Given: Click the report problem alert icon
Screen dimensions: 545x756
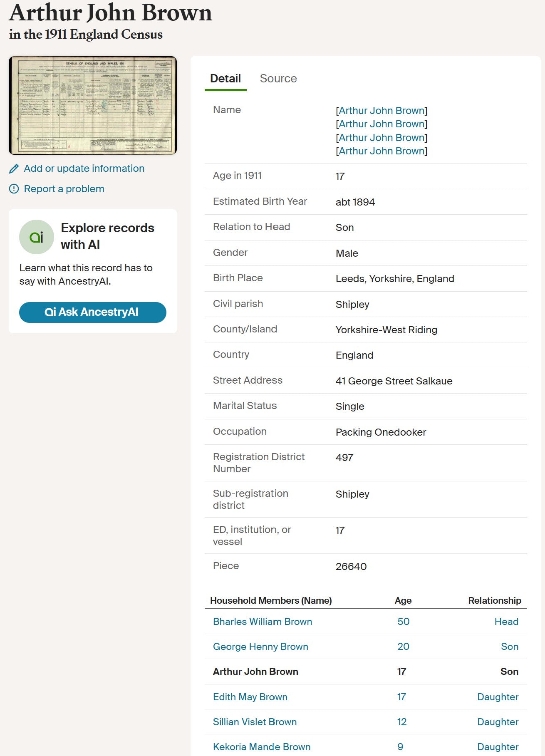Looking at the screenshot, I should [x=14, y=189].
